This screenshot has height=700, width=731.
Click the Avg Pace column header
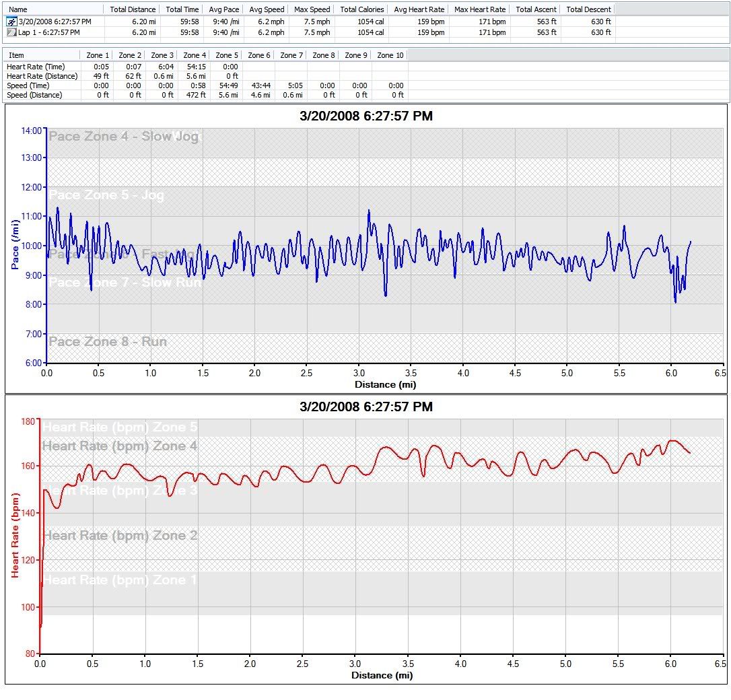tap(223, 9)
